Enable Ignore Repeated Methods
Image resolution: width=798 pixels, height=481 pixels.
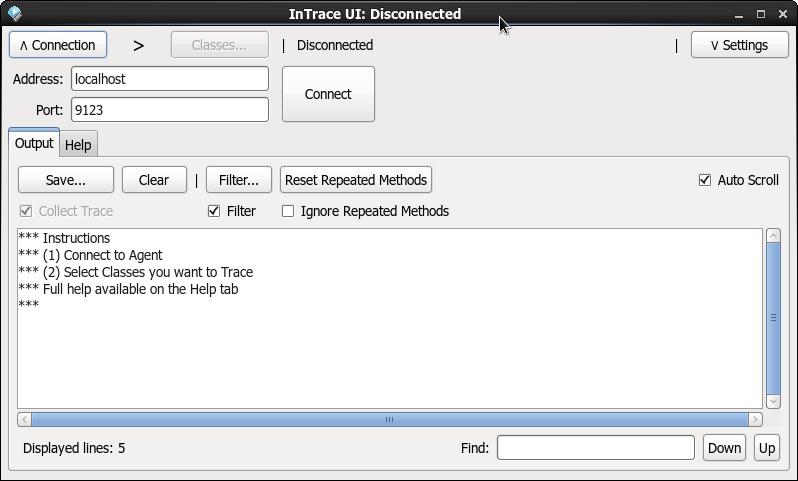(x=288, y=211)
